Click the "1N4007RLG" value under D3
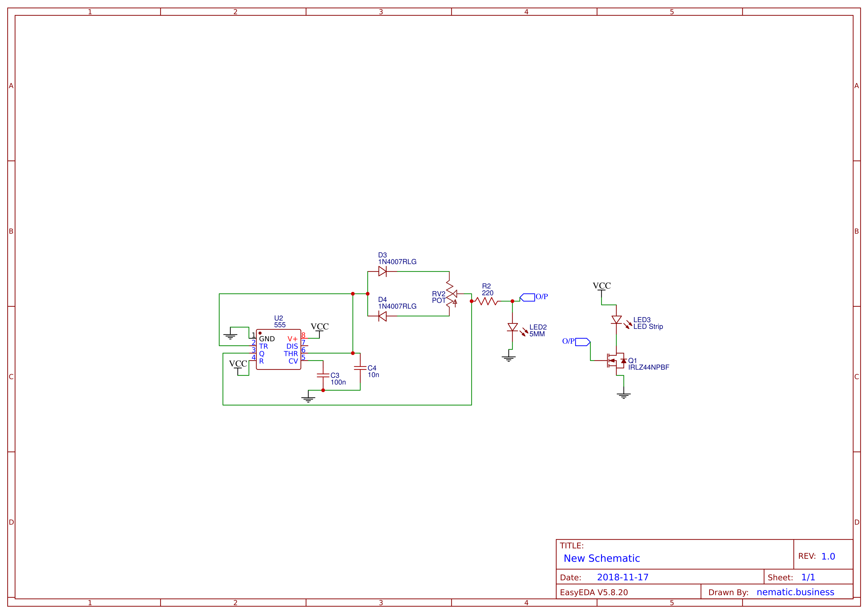This screenshot has width=868, height=614. click(x=397, y=262)
